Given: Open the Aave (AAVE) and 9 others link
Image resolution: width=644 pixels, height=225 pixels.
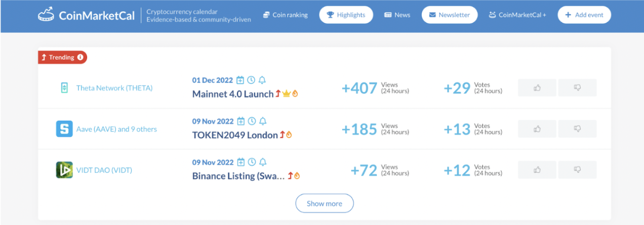Looking at the screenshot, I should click(x=116, y=129).
